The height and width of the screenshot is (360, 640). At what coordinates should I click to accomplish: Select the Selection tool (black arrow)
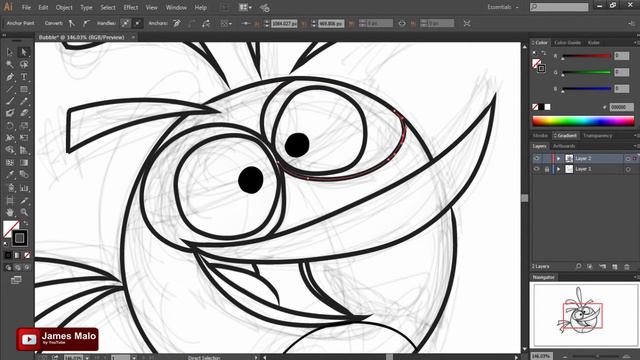pyautogui.click(x=10, y=52)
